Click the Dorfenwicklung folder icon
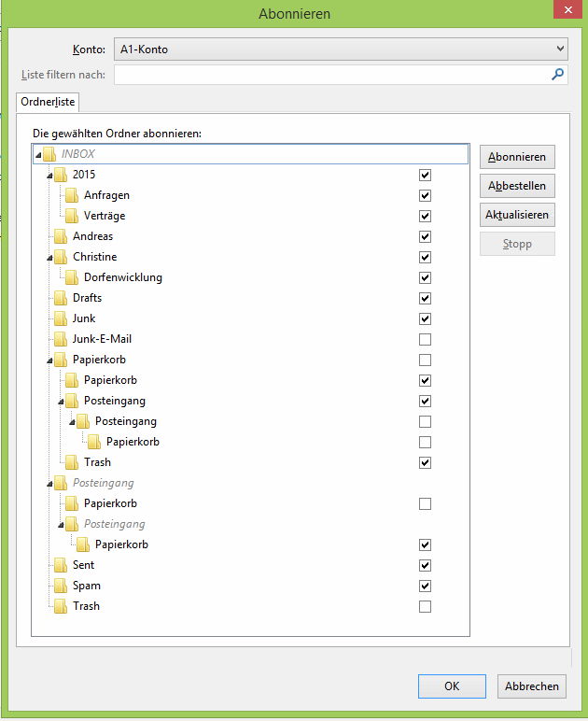The width and height of the screenshot is (588, 721). 72,277
